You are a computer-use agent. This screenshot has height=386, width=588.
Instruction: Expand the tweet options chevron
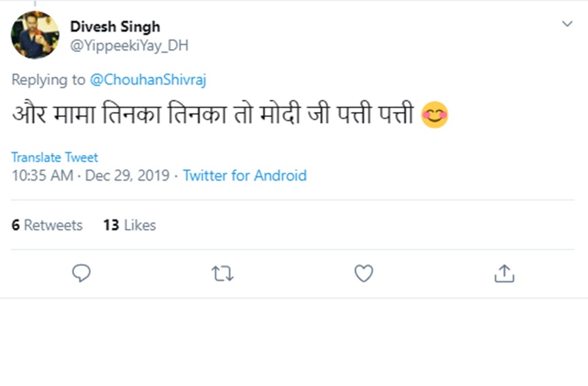click(567, 24)
